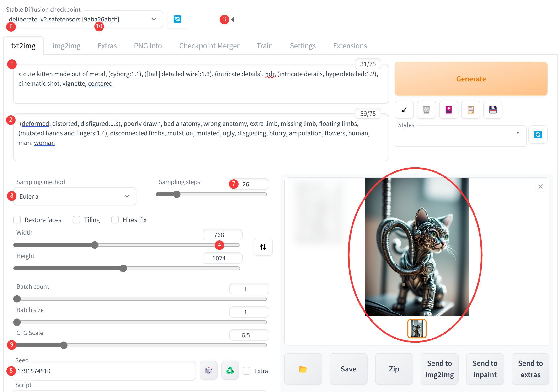Open the output folder
The width and height of the screenshot is (560, 392).
tap(303, 369)
